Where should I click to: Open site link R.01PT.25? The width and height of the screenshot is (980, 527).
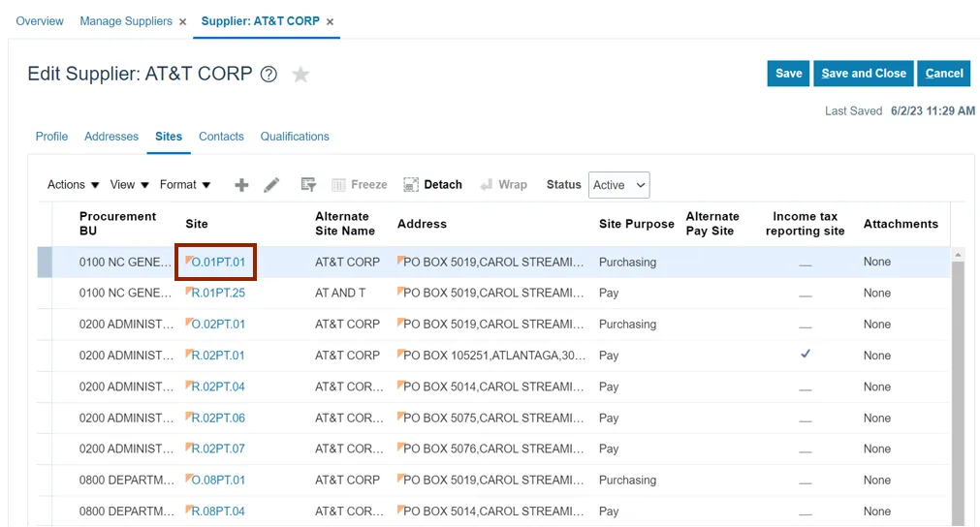[218, 294]
